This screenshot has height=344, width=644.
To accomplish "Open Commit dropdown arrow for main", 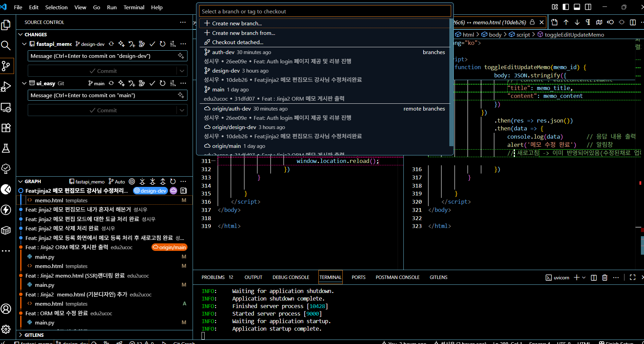I will click(x=182, y=110).
